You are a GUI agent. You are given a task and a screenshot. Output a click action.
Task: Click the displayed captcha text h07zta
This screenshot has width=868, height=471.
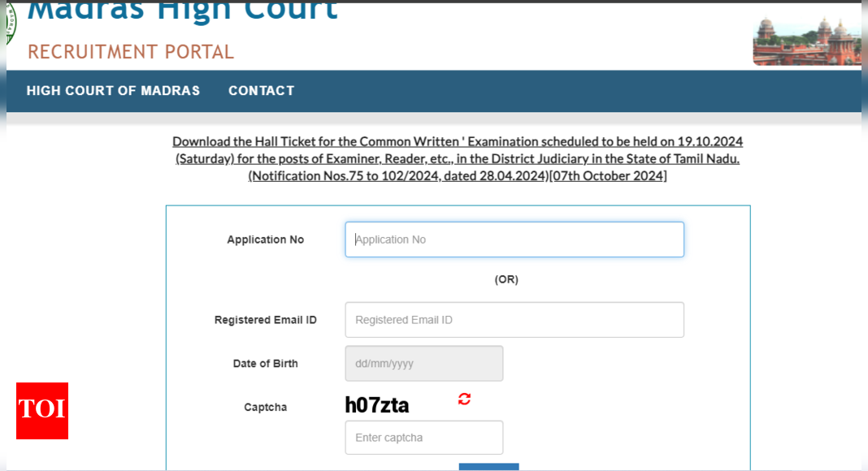click(375, 404)
